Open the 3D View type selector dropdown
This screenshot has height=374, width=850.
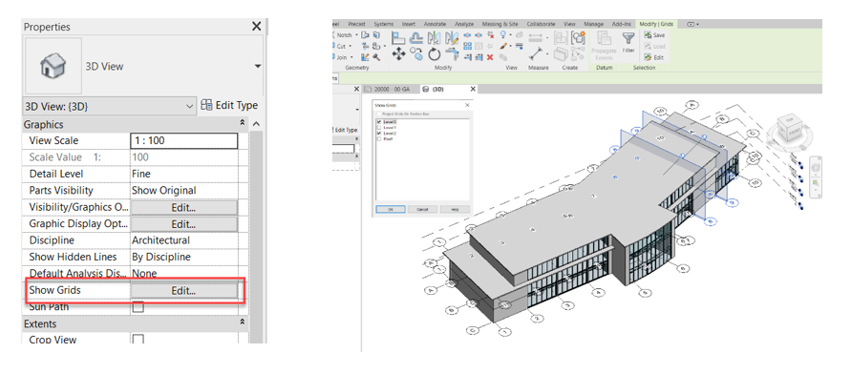tap(257, 67)
